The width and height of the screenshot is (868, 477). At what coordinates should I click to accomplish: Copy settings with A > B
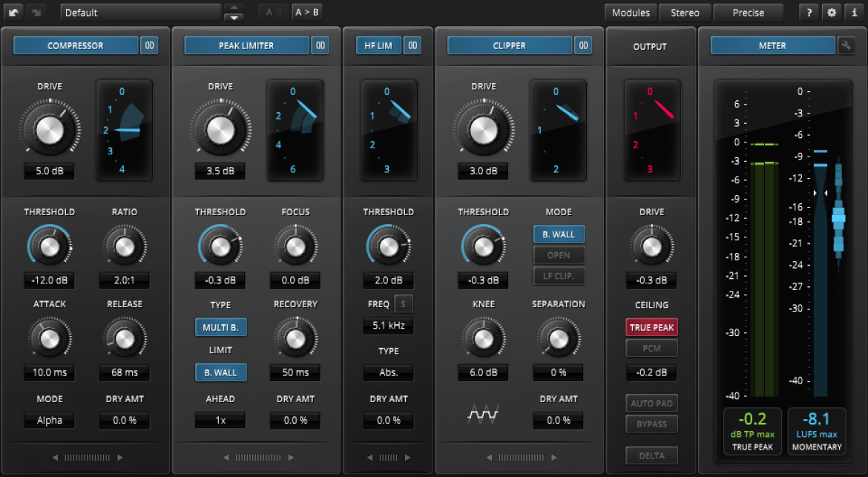[307, 12]
